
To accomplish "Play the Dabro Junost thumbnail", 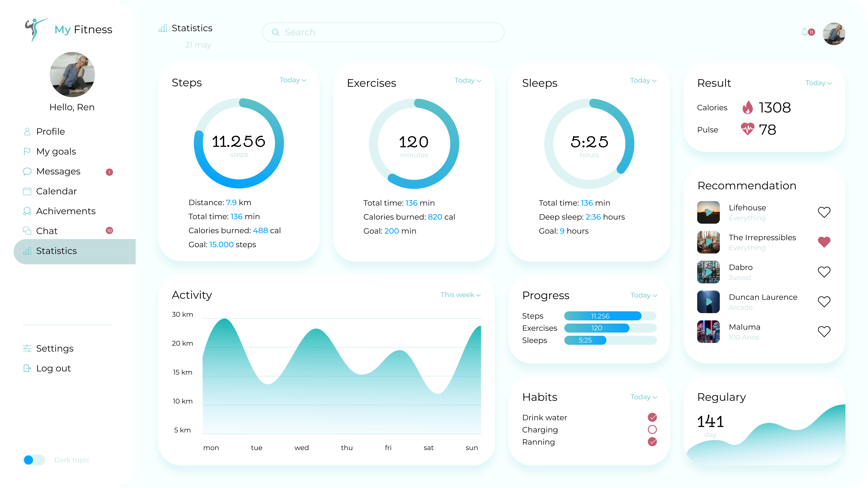I will 708,272.
